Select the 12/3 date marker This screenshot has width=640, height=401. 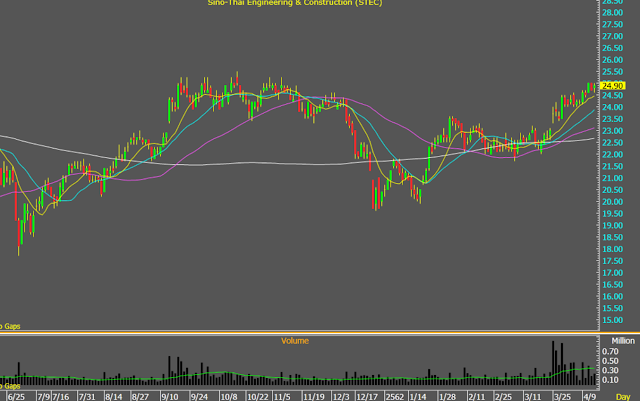coord(341,397)
